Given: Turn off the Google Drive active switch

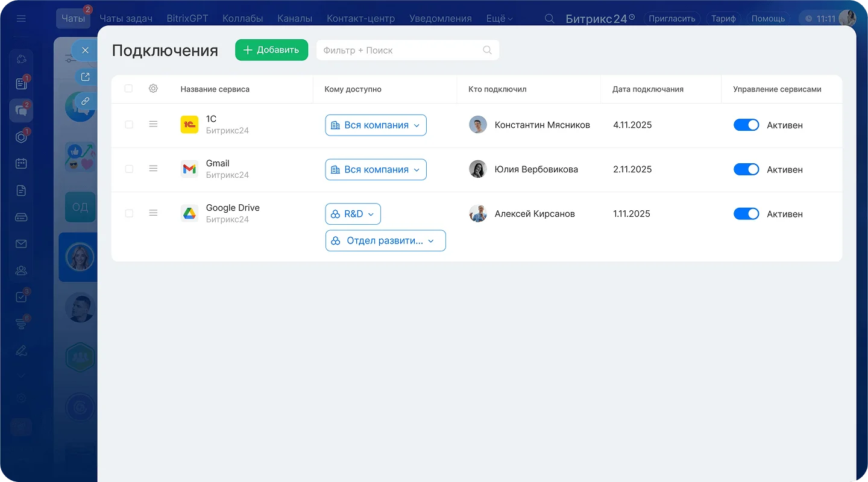Looking at the screenshot, I should coord(746,214).
